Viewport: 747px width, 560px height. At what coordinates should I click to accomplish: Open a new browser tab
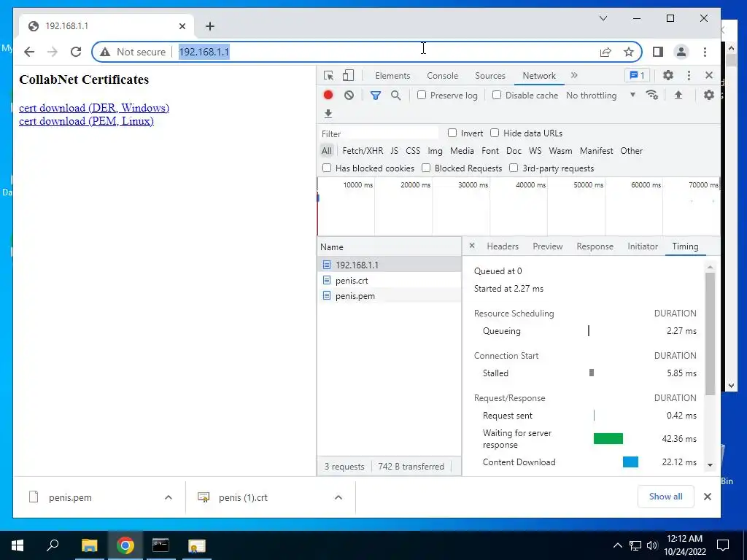coord(209,26)
